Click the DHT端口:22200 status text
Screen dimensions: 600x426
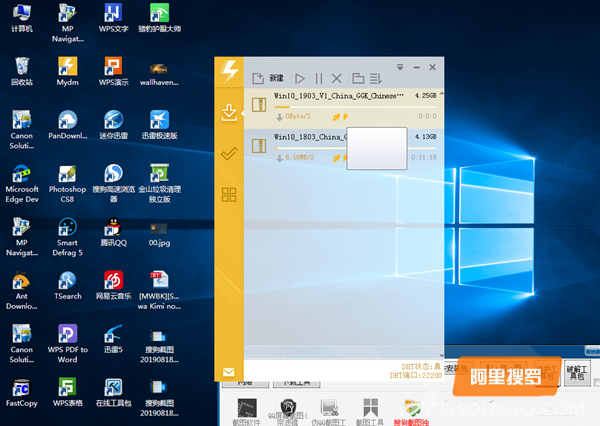pyautogui.click(x=416, y=375)
